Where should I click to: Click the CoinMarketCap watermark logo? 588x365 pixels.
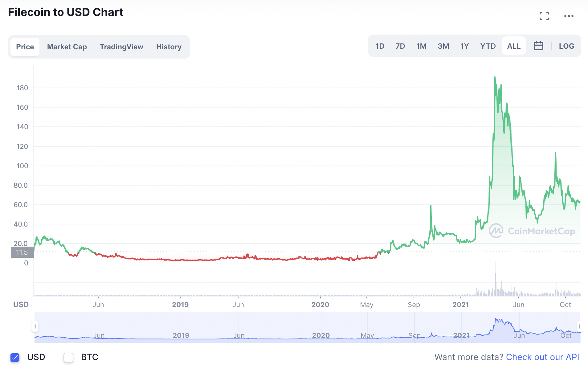(x=532, y=231)
